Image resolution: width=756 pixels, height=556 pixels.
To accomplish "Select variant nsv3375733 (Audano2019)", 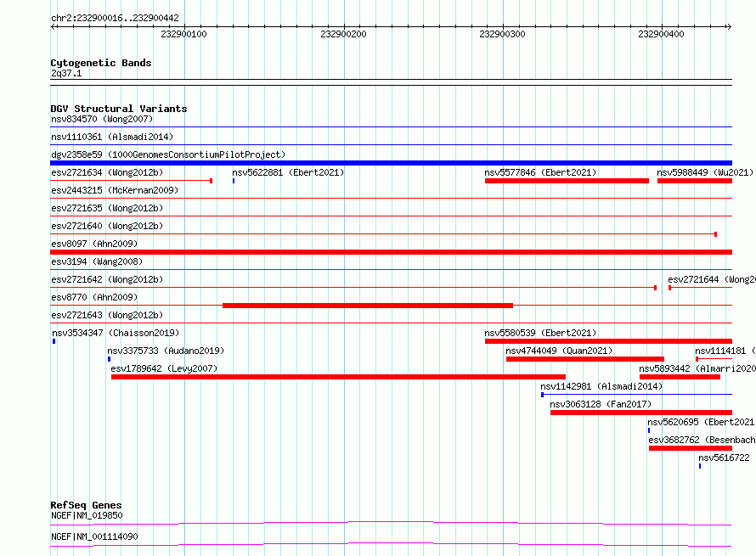I will (166, 351).
